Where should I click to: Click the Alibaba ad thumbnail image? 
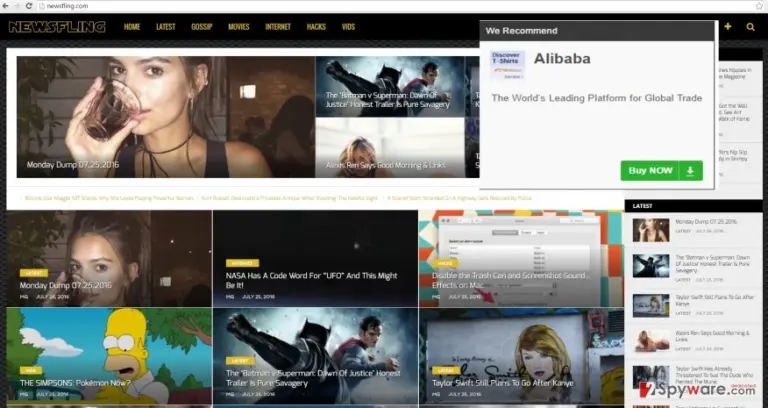(x=507, y=65)
